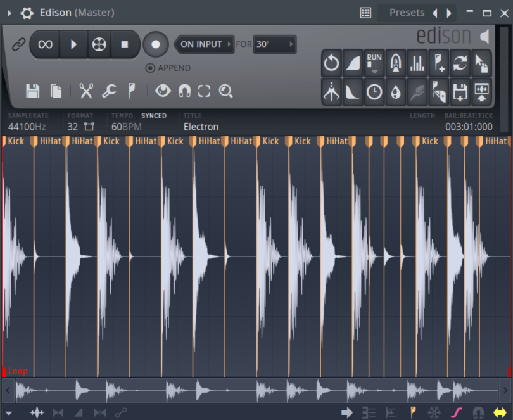Open the time stretch clock tool

[374, 92]
